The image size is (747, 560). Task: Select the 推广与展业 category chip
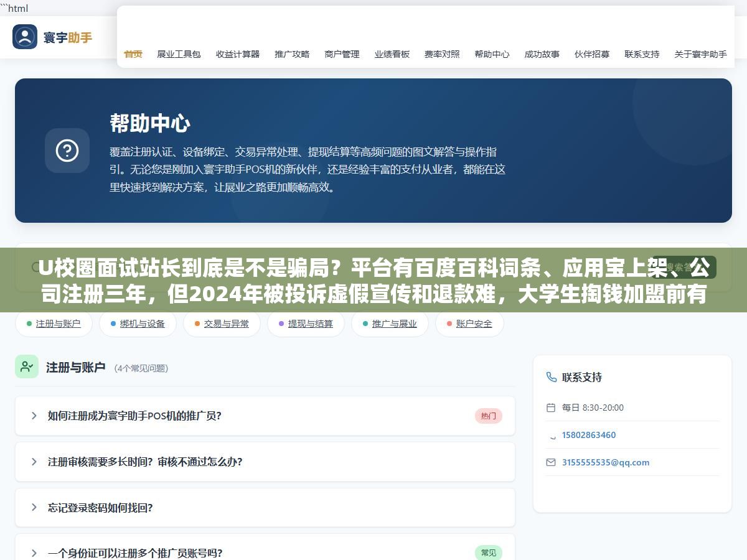390,324
